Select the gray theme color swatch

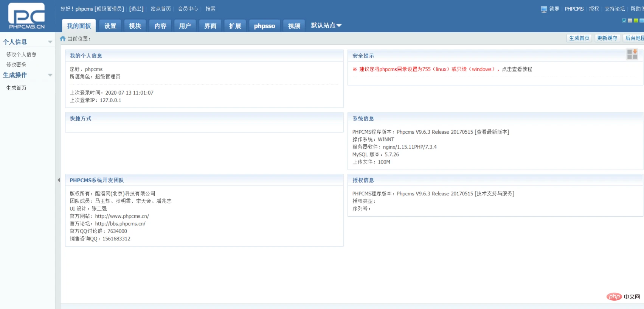click(x=630, y=20)
